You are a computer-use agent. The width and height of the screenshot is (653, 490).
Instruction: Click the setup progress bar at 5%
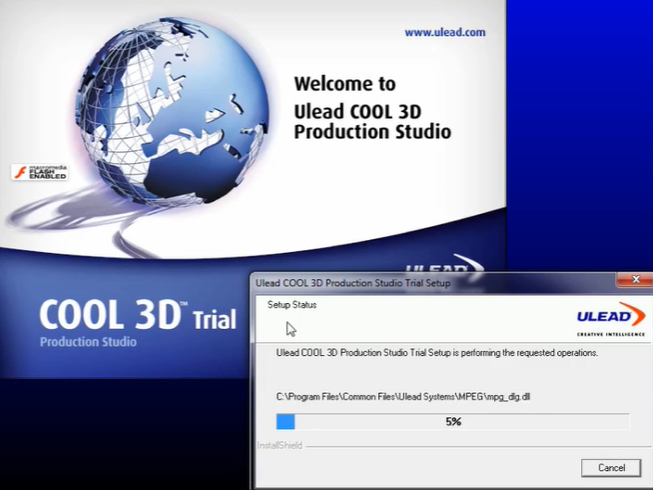click(x=453, y=421)
